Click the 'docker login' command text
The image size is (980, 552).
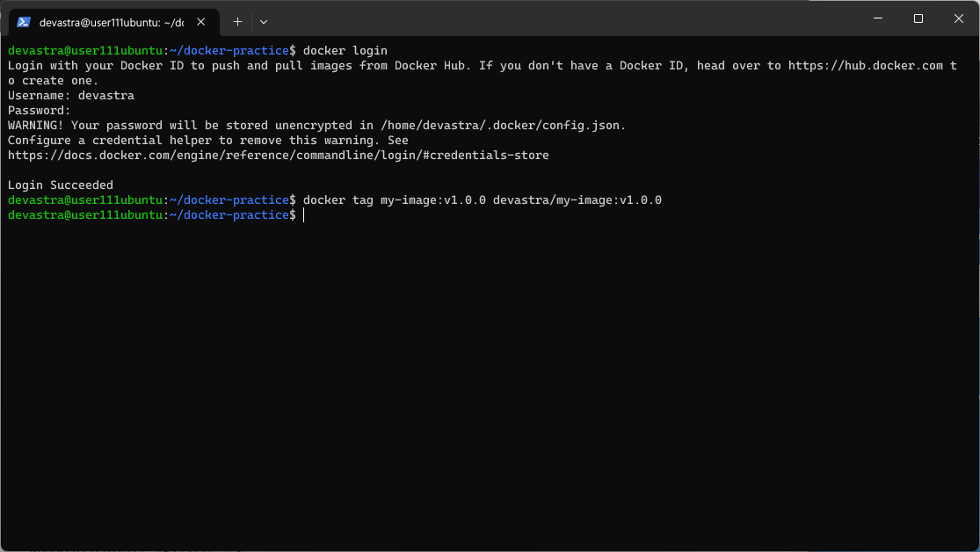click(345, 51)
